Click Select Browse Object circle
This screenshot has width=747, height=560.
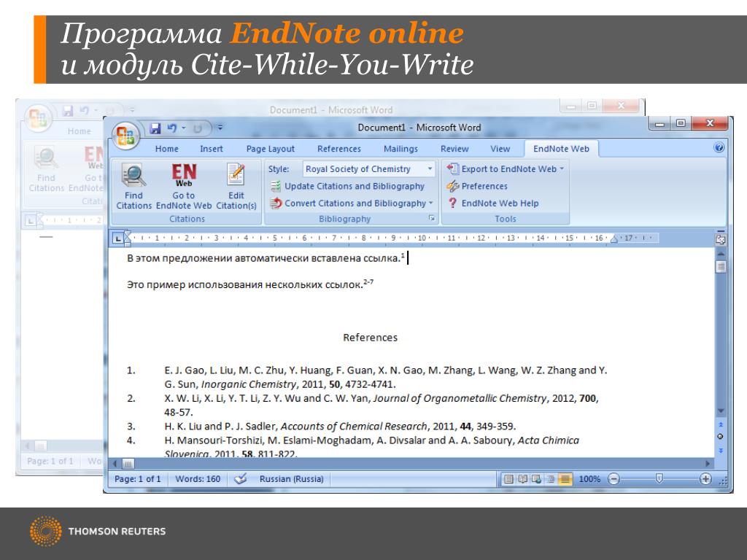tap(720, 437)
